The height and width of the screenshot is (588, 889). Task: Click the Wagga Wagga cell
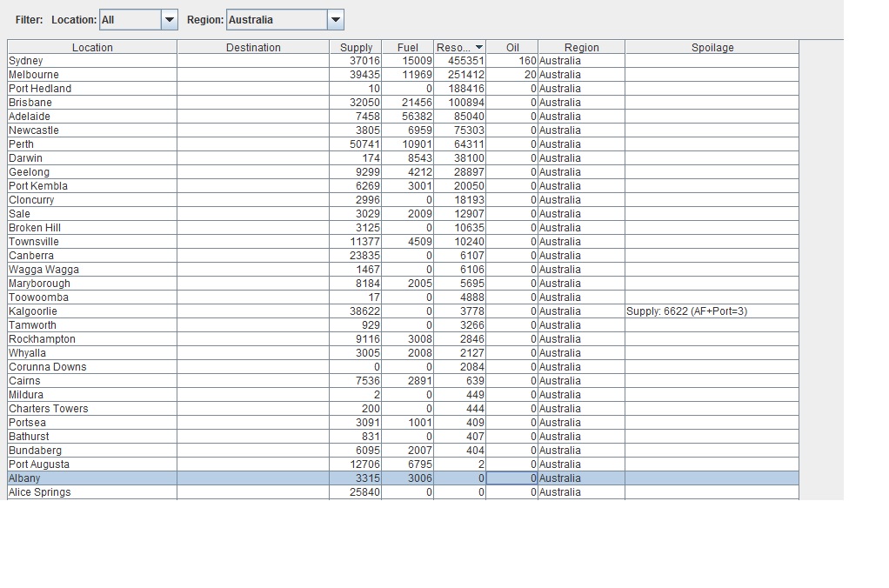click(92, 270)
